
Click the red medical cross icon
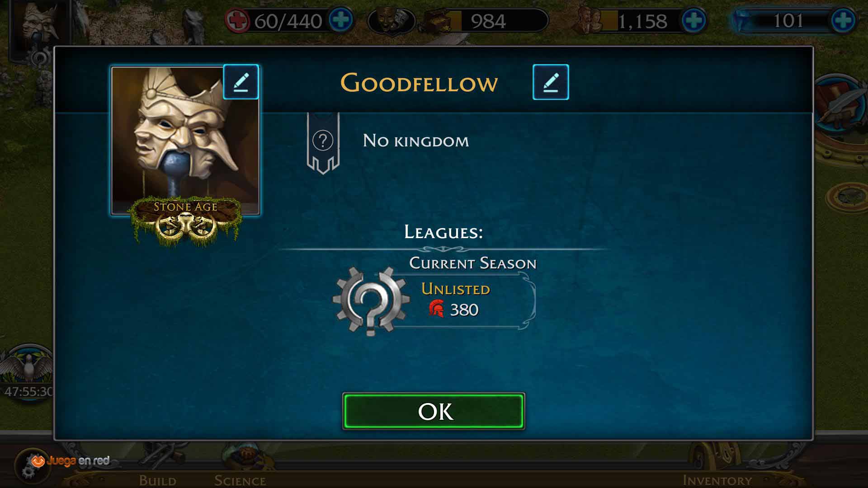tap(237, 21)
